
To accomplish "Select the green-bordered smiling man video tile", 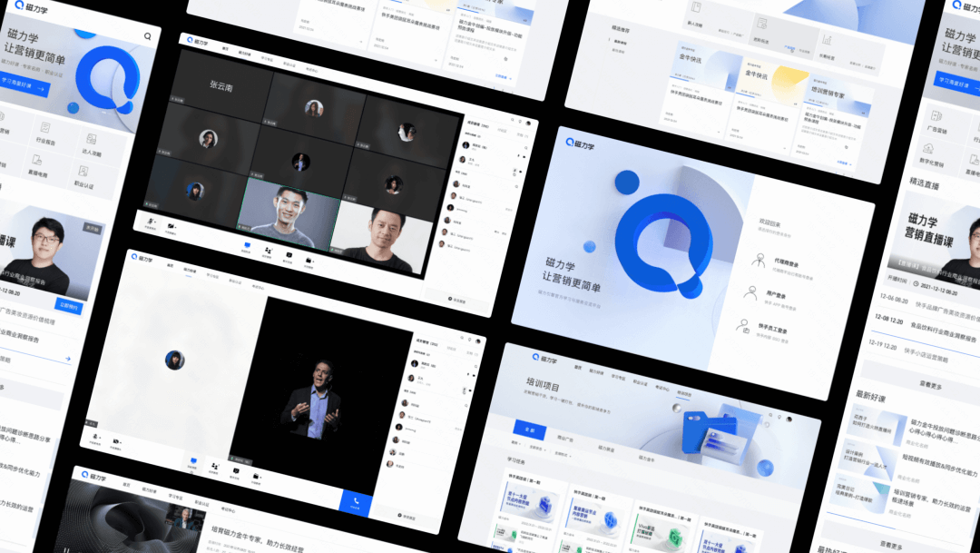I will pos(289,214).
